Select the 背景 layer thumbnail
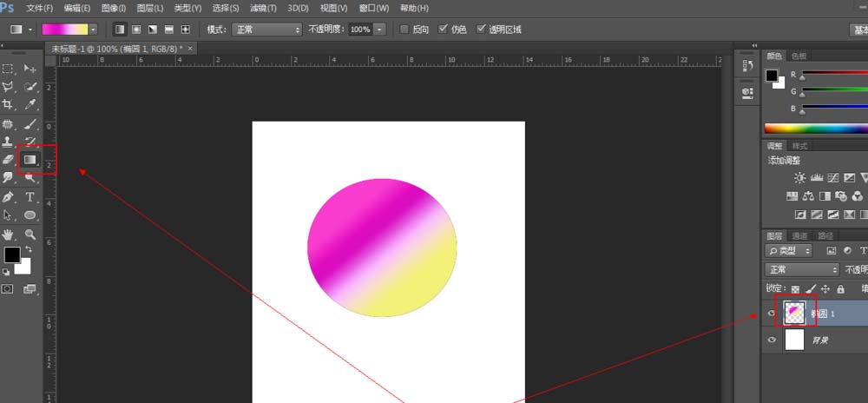 [x=794, y=340]
